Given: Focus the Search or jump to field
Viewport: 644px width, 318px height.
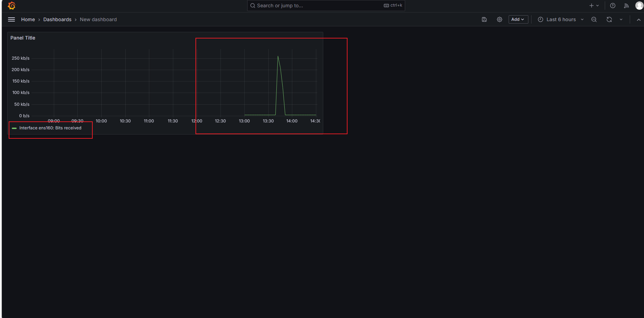Looking at the screenshot, I should pyautogui.click(x=326, y=6).
